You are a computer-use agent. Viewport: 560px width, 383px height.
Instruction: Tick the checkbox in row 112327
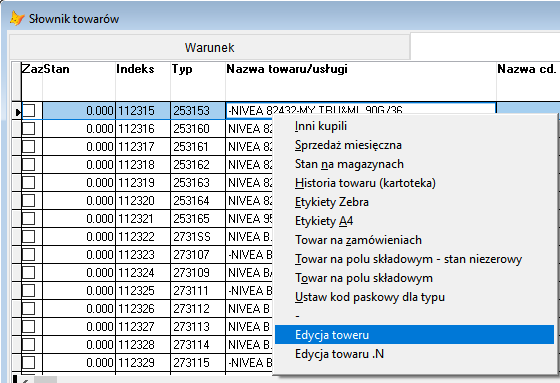(29, 326)
